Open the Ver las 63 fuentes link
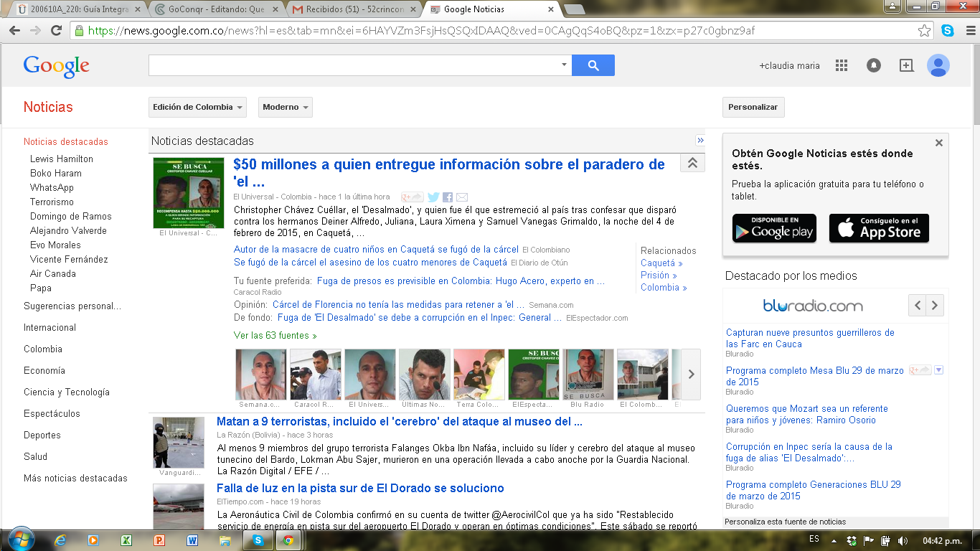 [x=275, y=335]
